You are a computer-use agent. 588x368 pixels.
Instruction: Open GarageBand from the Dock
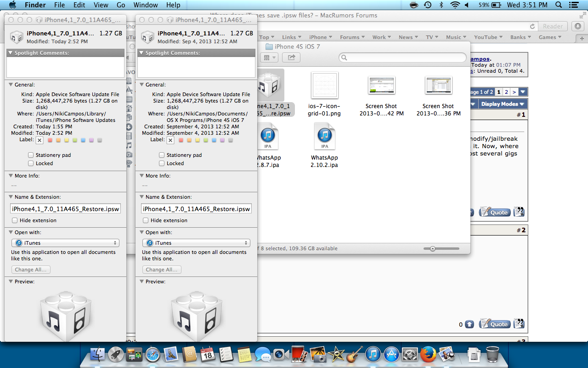tap(355, 355)
